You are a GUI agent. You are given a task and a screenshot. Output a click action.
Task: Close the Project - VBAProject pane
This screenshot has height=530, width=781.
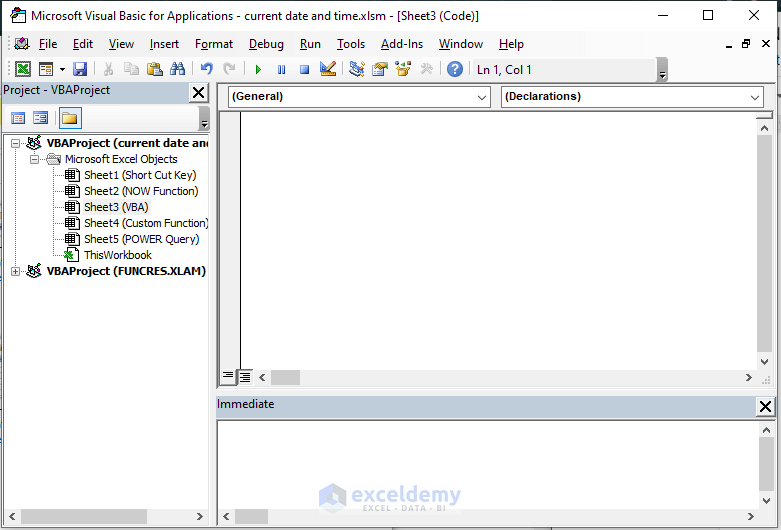198,92
